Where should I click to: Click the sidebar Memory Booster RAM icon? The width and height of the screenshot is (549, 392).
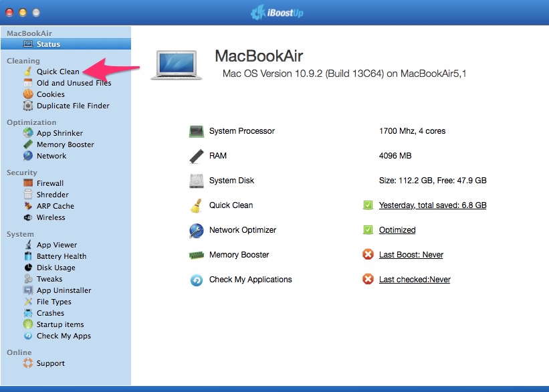coord(28,144)
